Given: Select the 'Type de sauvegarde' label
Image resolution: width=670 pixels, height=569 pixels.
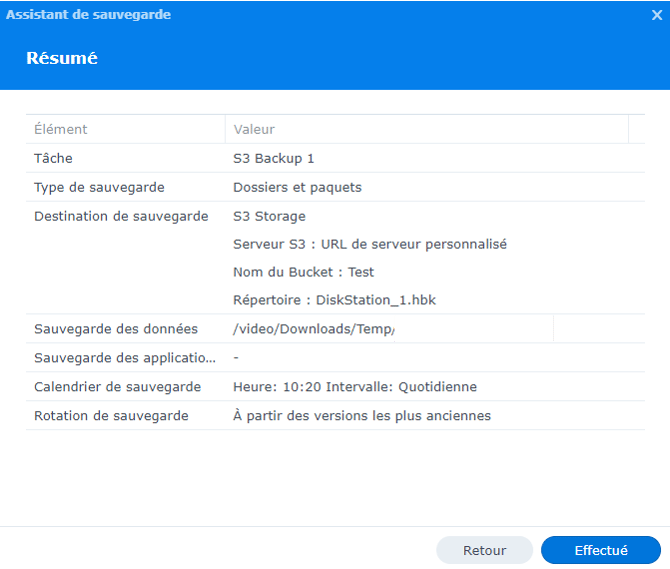Looking at the screenshot, I should coord(99,188).
